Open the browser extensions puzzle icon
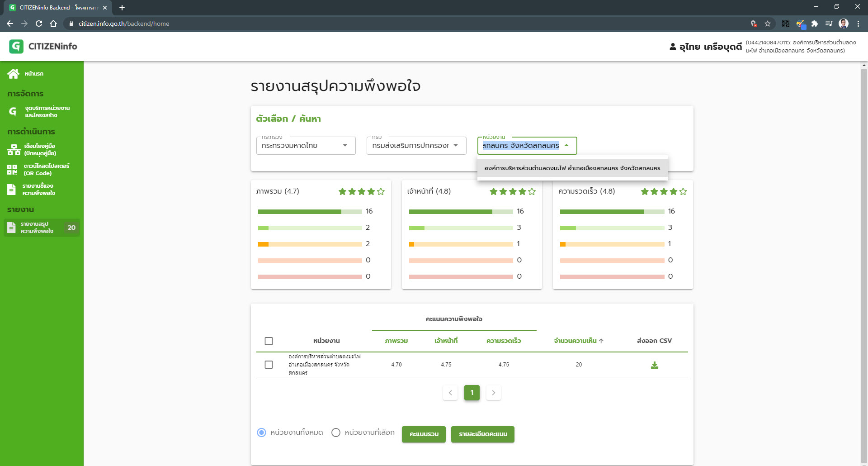 point(815,24)
